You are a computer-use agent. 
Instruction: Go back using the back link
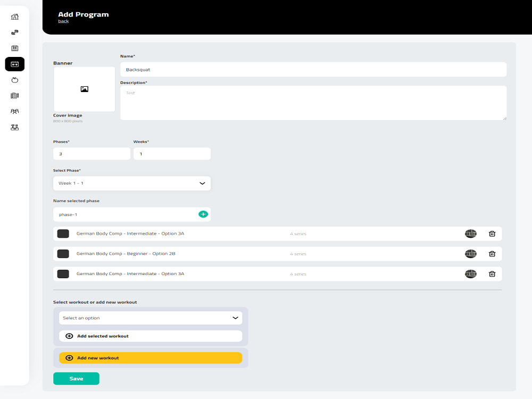click(63, 21)
